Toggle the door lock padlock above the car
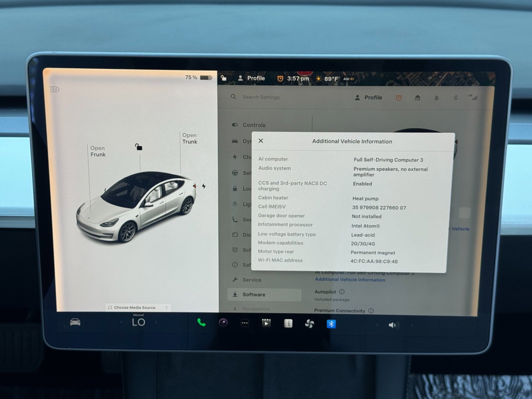Image resolution: width=532 pixels, height=399 pixels. pyautogui.click(x=138, y=147)
